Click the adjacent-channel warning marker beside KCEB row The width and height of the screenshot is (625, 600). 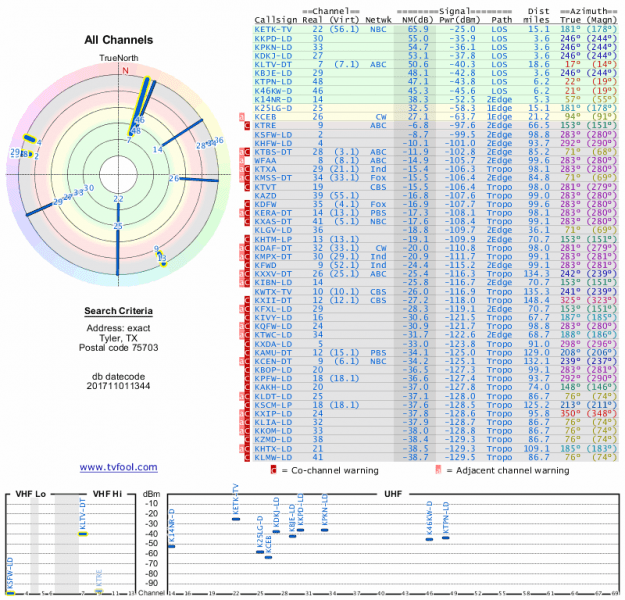click(241, 117)
